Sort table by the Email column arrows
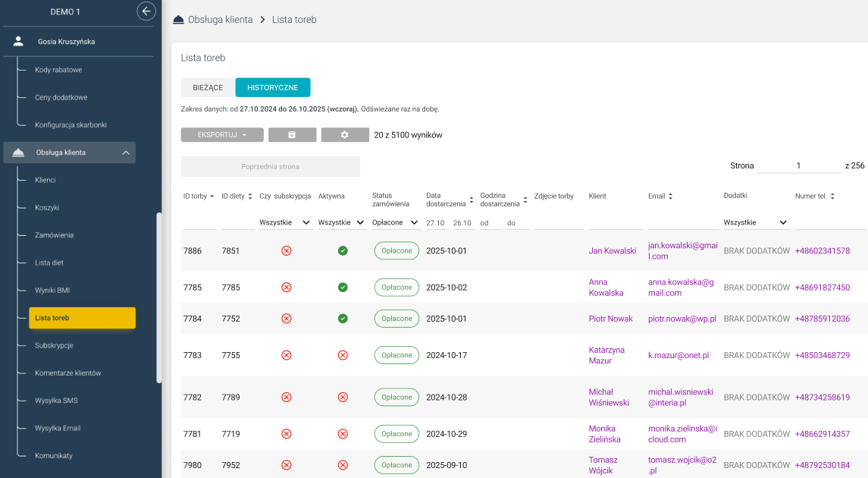This screenshot has height=478, width=868. (672, 197)
